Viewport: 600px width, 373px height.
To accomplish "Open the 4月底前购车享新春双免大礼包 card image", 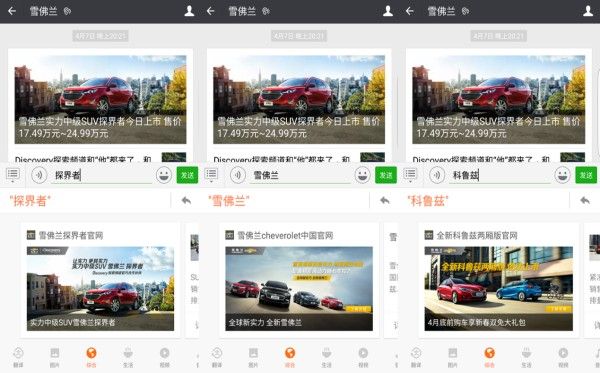I will [499, 288].
